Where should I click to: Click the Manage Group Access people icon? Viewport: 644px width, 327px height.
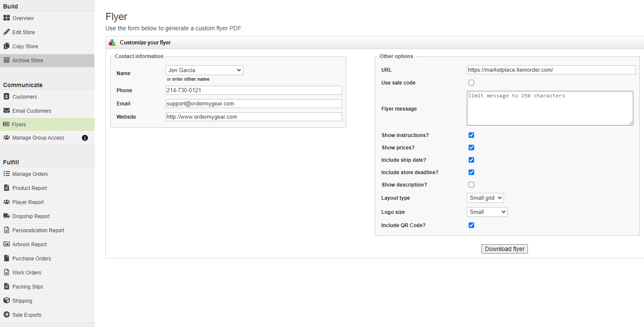pos(6,137)
